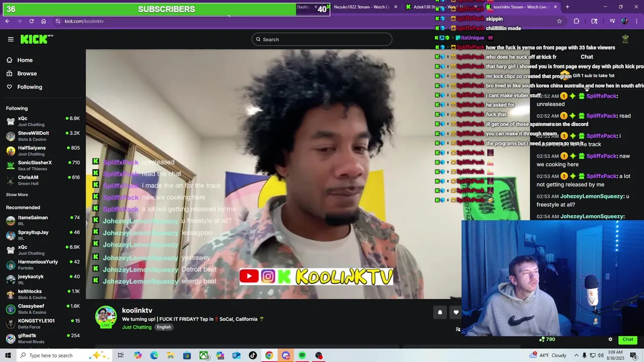Go to the Kick logo homepage
This screenshot has width=644, height=362.
[37, 39]
